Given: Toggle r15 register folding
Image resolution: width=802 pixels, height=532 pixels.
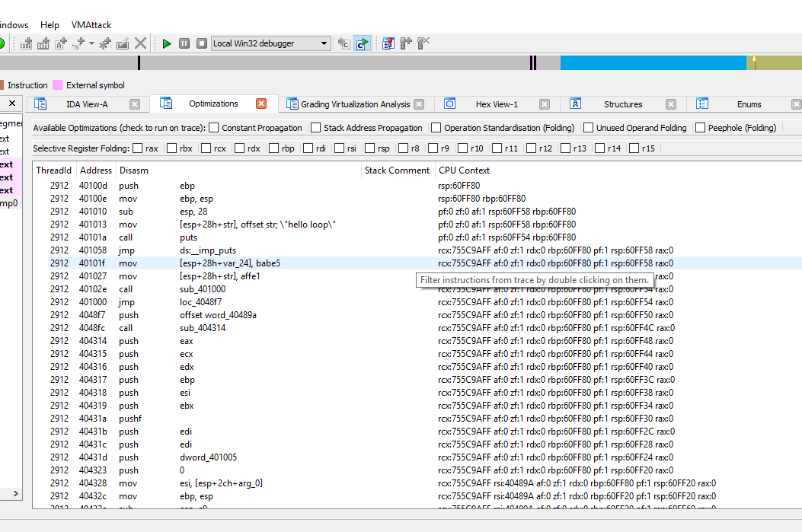Looking at the screenshot, I should click(x=634, y=148).
